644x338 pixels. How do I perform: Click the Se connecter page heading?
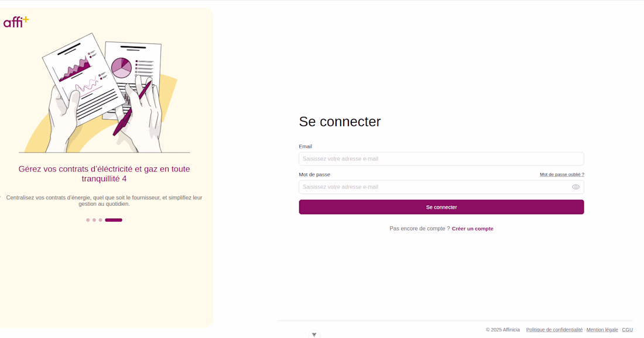(340, 122)
